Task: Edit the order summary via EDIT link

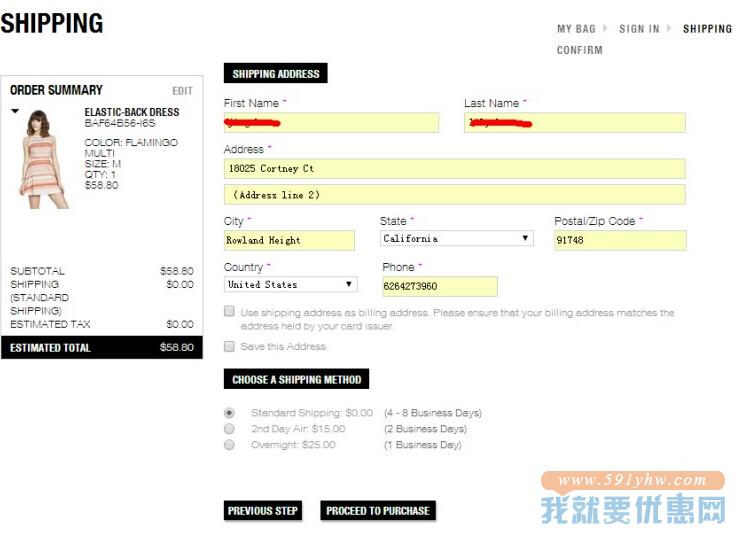Action: pyautogui.click(x=182, y=91)
